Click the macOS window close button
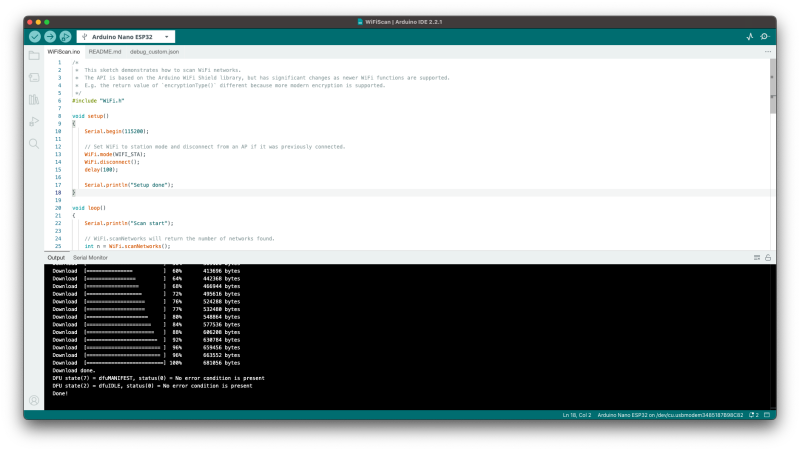800x451 pixels. coord(30,22)
